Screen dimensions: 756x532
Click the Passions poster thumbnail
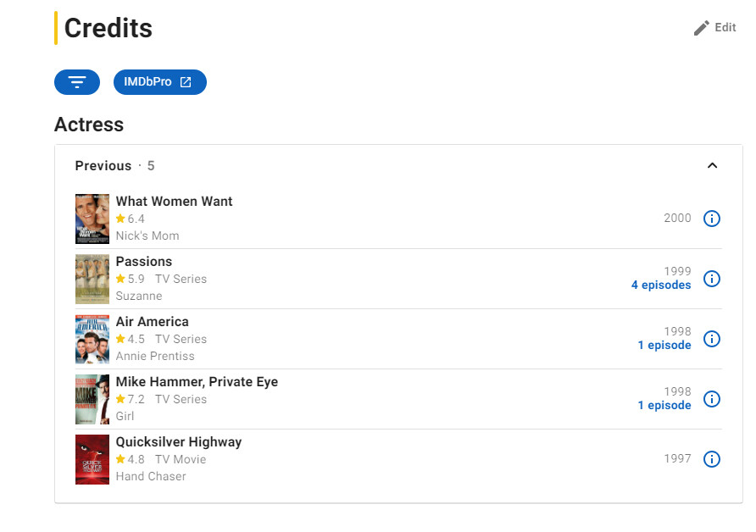pyautogui.click(x=92, y=279)
